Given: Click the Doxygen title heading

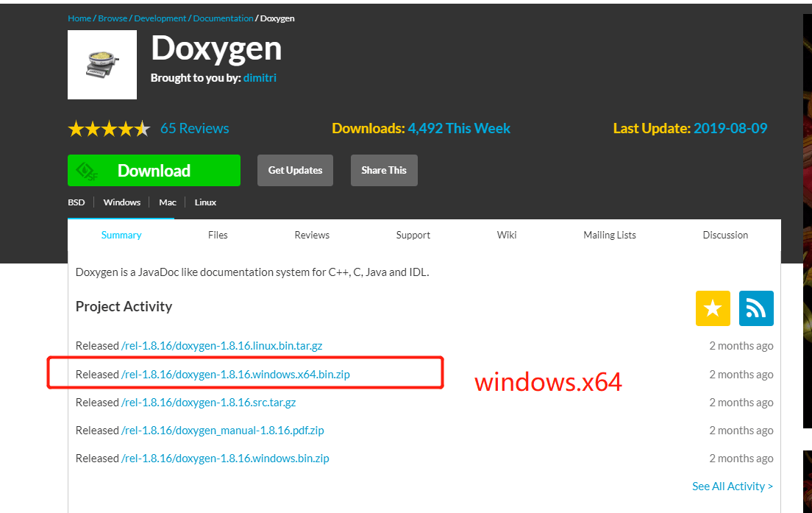Looking at the screenshot, I should pos(216,49).
